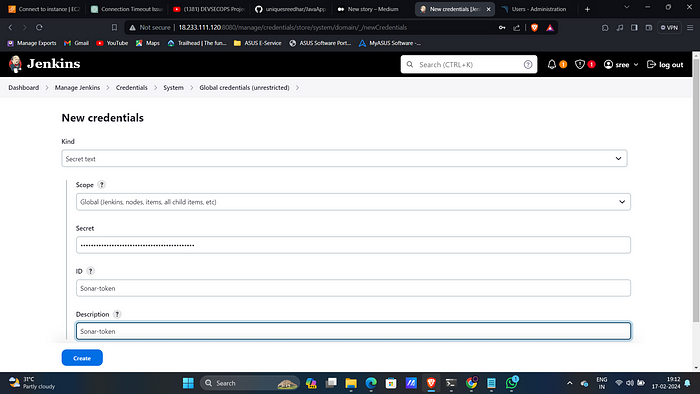Switch to New story Medium tab
This screenshot has width=700, height=394.
(x=373, y=9)
